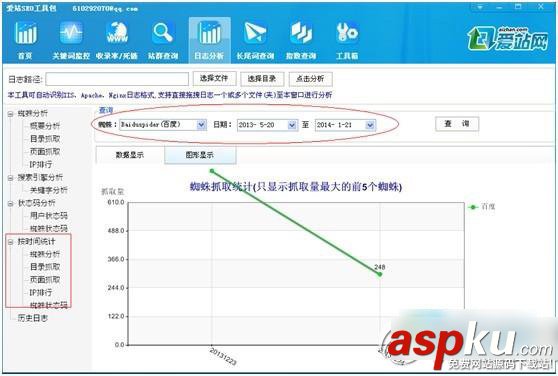Minimize the 爱站SEO工具包 window
This screenshot has width=558, height=376.
pos(499,7)
